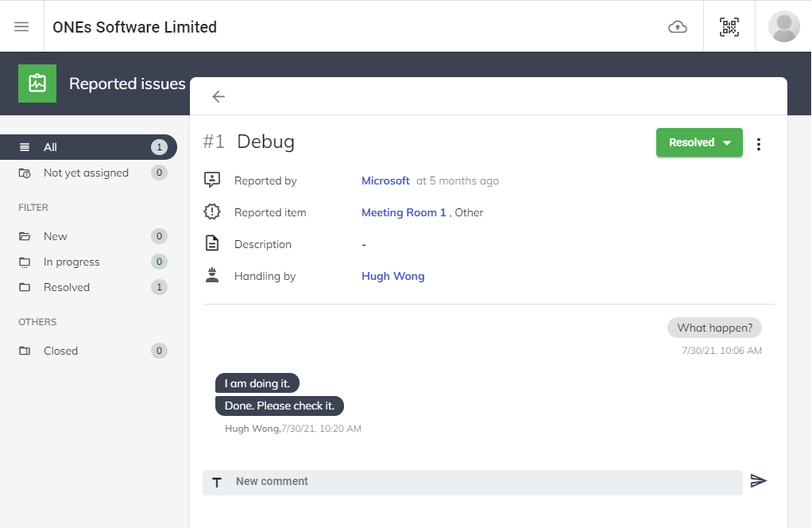The image size is (812, 532).
Task: Click the green Reported issues icon
Action: (37, 83)
